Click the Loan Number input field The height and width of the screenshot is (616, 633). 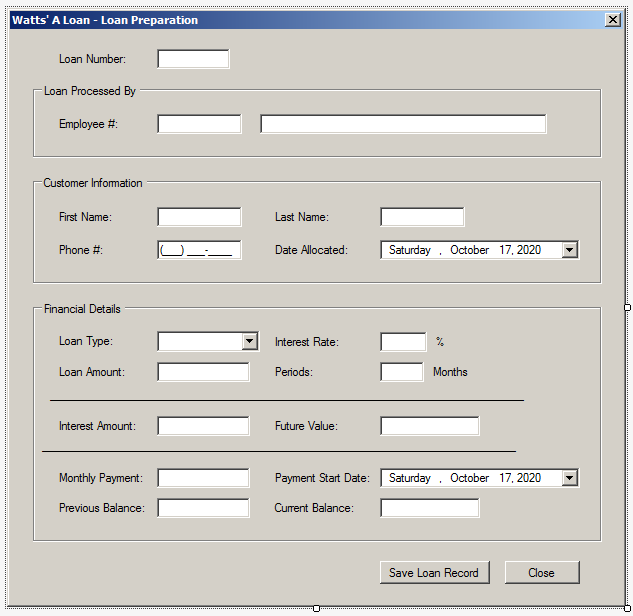pyautogui.click(x=193, y=59)
